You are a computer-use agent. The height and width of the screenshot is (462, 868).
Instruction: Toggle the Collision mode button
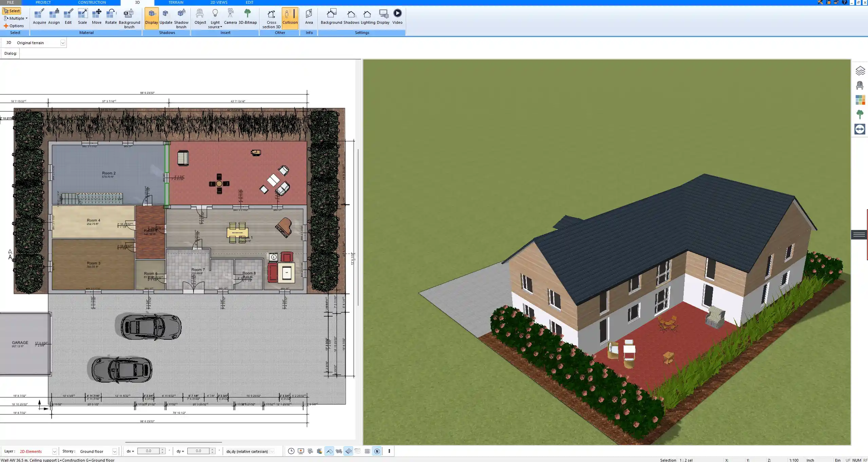[x=290, y=18]
